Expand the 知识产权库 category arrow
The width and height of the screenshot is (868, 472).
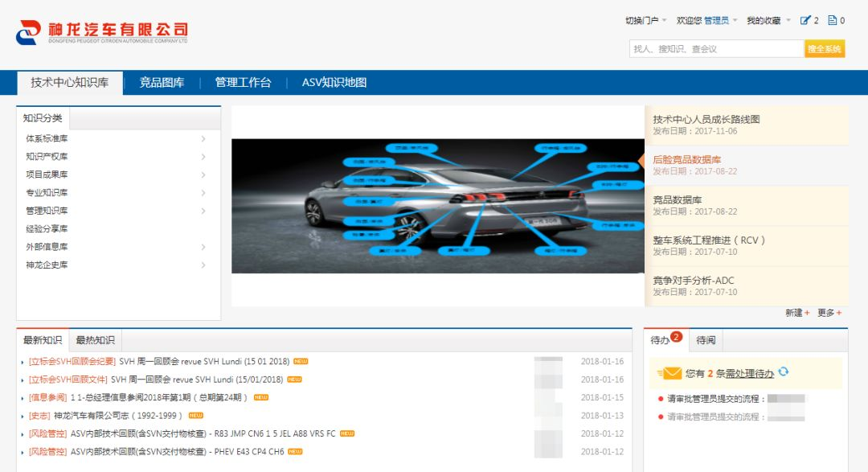pyautogui.click(x=203, y=157)
